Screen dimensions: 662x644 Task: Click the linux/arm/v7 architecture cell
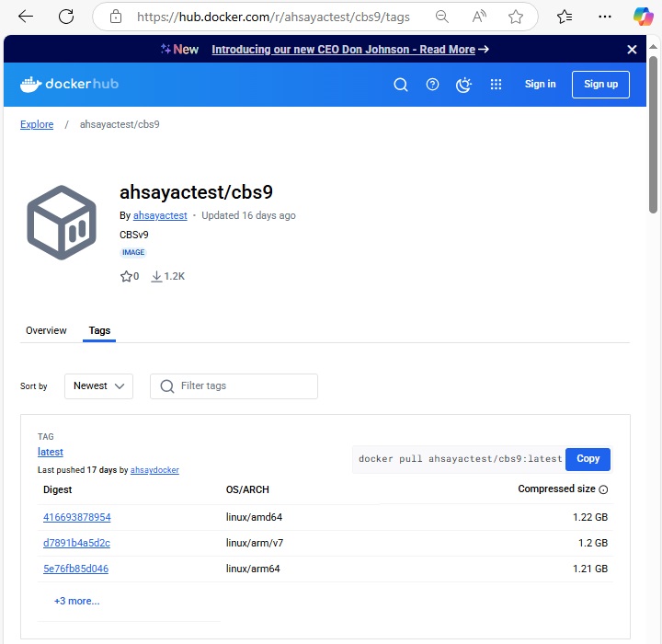pyautogui.click(x=255, y=543)
